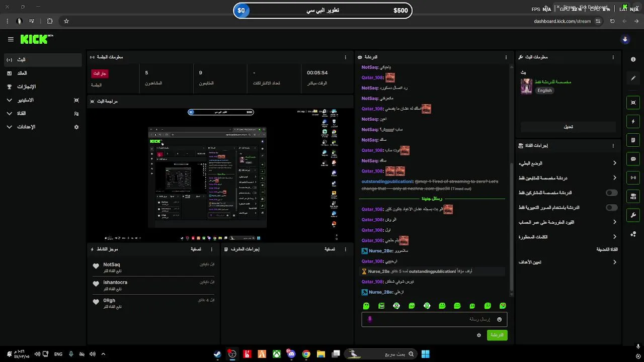
Task: Click the 00:05:54 live time value
Action: pyautogui.click(x=317, y=73)
